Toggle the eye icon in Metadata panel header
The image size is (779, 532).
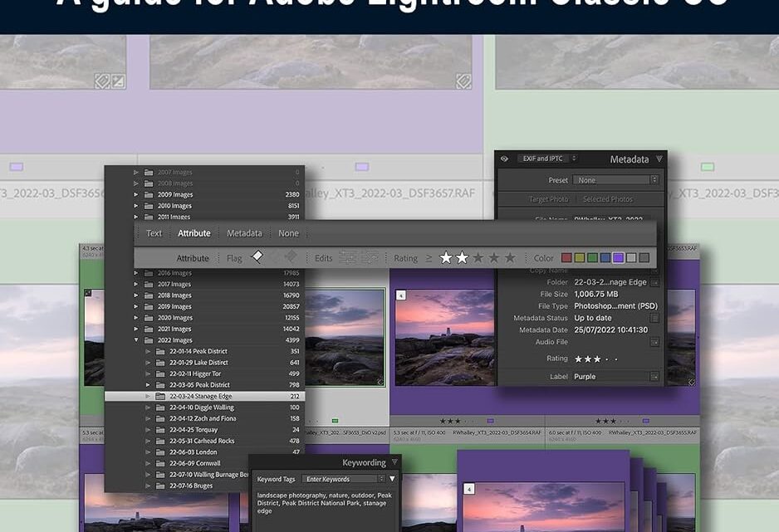504,159
